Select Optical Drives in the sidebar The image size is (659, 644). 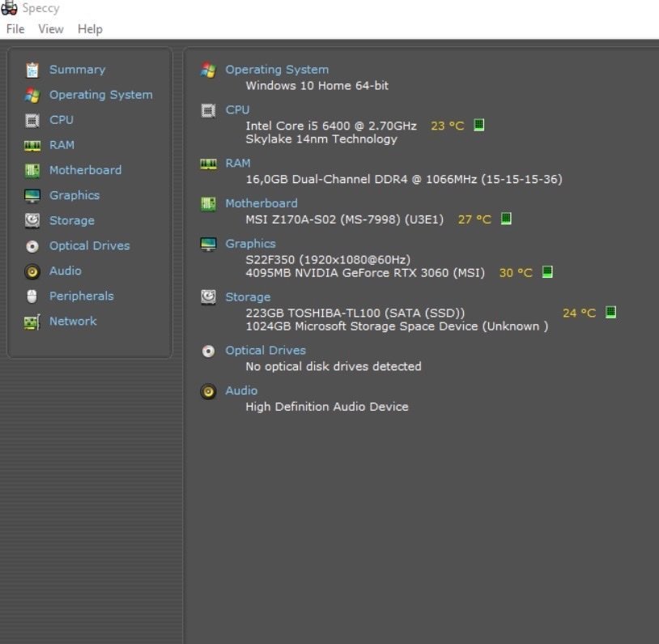pos(89,245)
